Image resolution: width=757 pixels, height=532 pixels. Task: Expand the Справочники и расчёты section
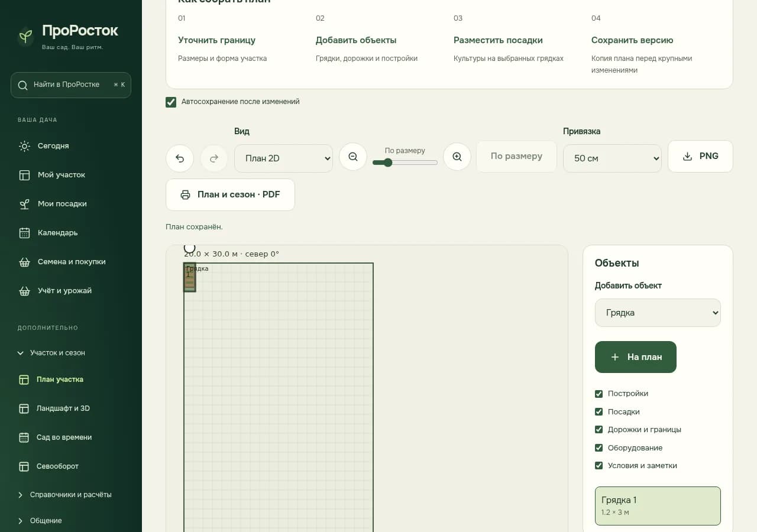(71, 495)
